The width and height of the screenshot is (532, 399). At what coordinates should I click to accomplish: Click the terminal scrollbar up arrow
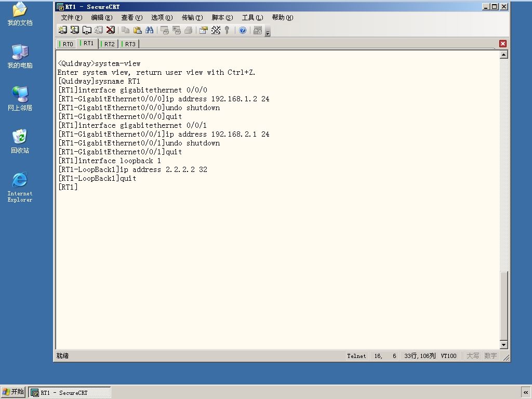pos(504,54)
